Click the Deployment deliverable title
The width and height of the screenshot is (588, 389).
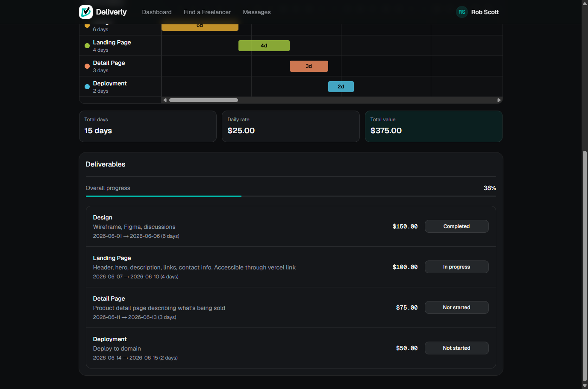[x=110, y=339]
